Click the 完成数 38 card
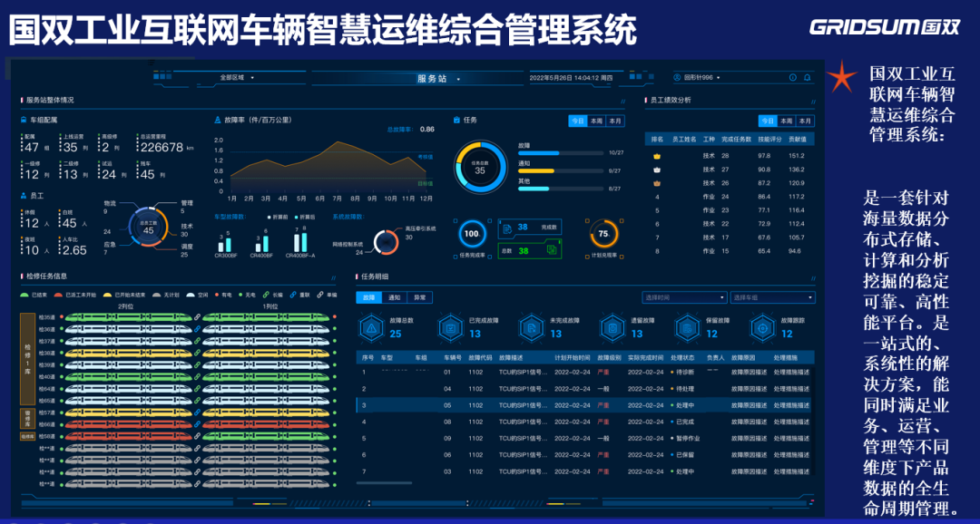The width and height of the screenshot is (980, 524). pos(529,228)
